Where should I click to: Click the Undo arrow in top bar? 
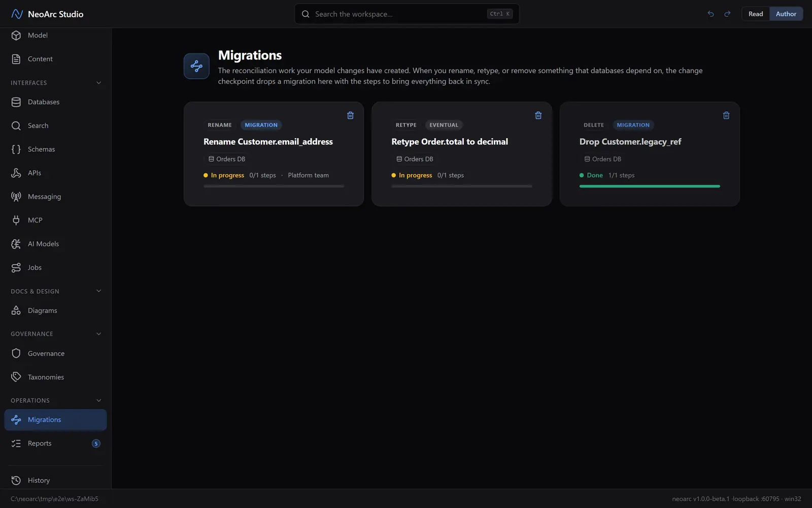[710, 14]
